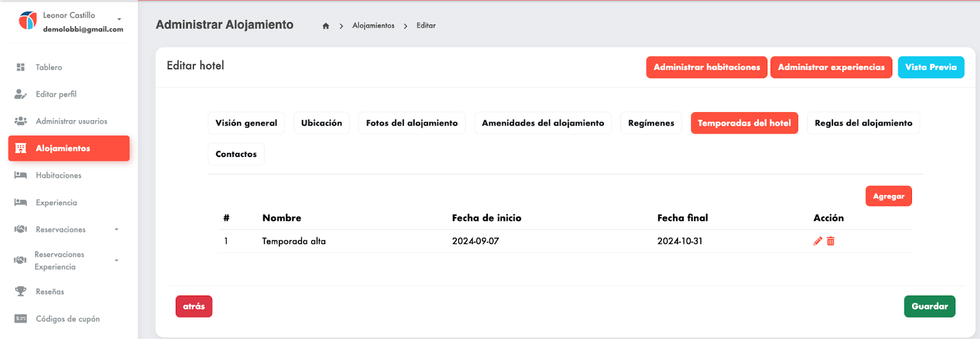The height and width of the screenshot is (339, 980).
Task: Select the Temporadas del hotel tab
Action: 744,123
